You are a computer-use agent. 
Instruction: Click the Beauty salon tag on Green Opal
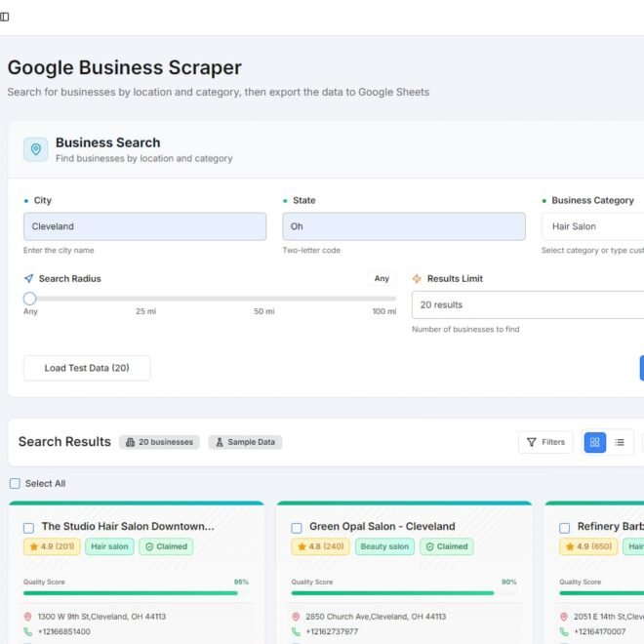click(x=384, y=546)
